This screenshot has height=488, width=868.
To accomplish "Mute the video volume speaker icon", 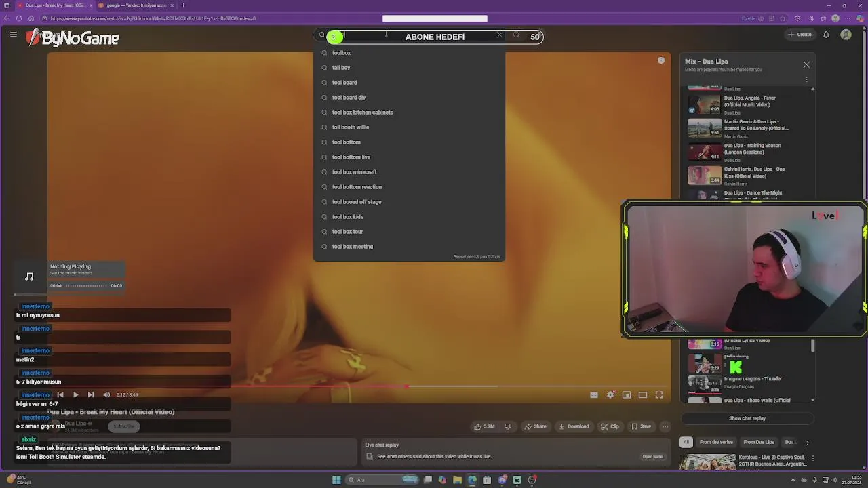I will (106, 394).
